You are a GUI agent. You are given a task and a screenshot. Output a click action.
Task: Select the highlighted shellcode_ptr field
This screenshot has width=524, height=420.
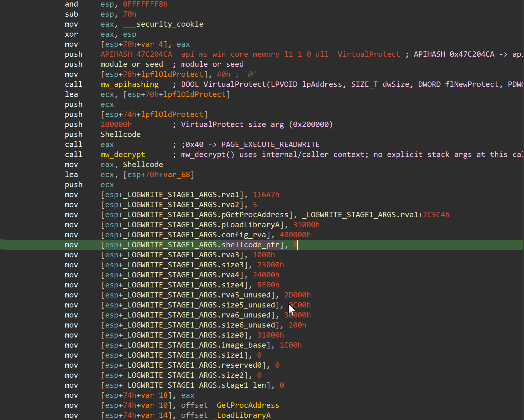250,245
